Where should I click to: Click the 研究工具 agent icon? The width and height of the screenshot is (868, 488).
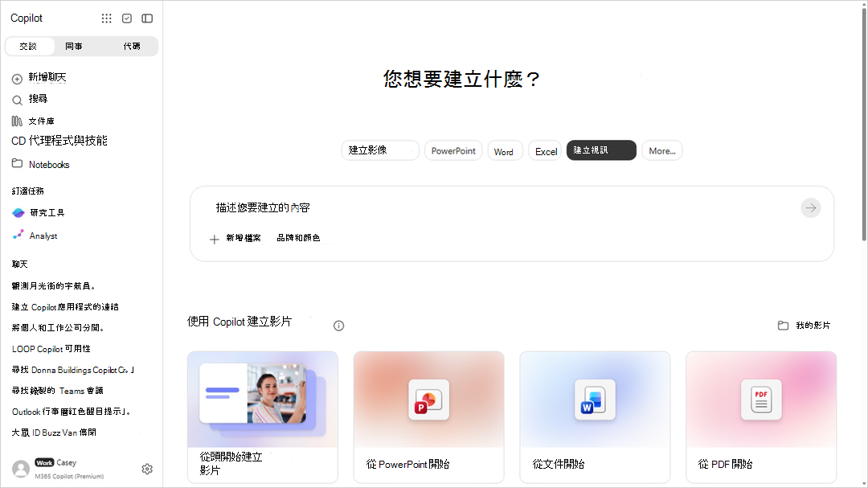coord(18,213)
